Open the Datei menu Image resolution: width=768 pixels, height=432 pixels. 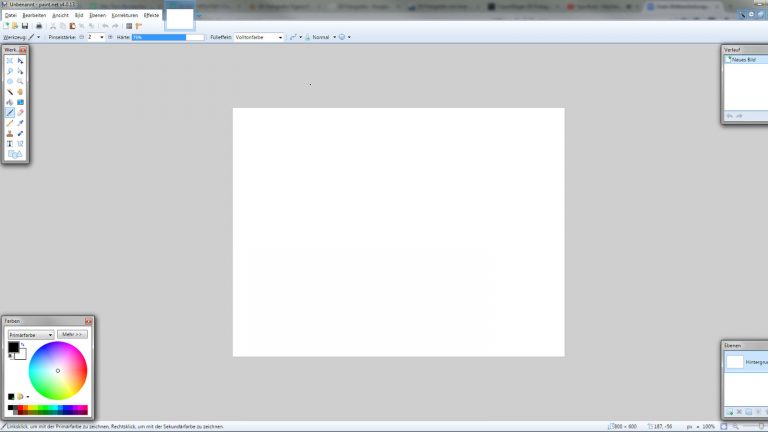tap(10, 15)
